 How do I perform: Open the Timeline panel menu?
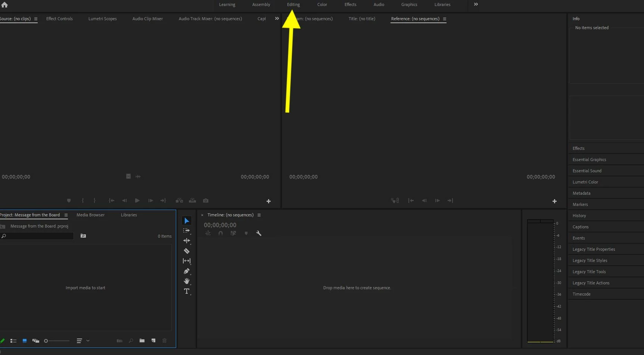click(259, 215)
